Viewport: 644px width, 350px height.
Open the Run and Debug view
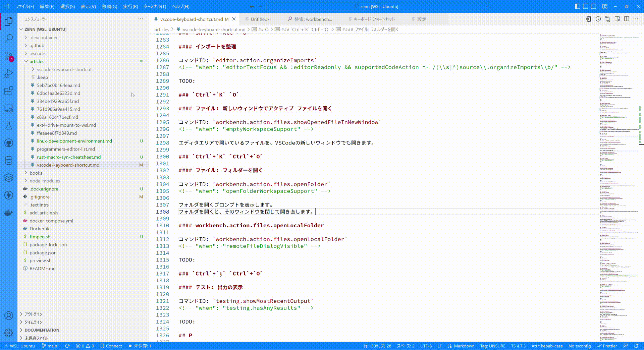(9, 73)
